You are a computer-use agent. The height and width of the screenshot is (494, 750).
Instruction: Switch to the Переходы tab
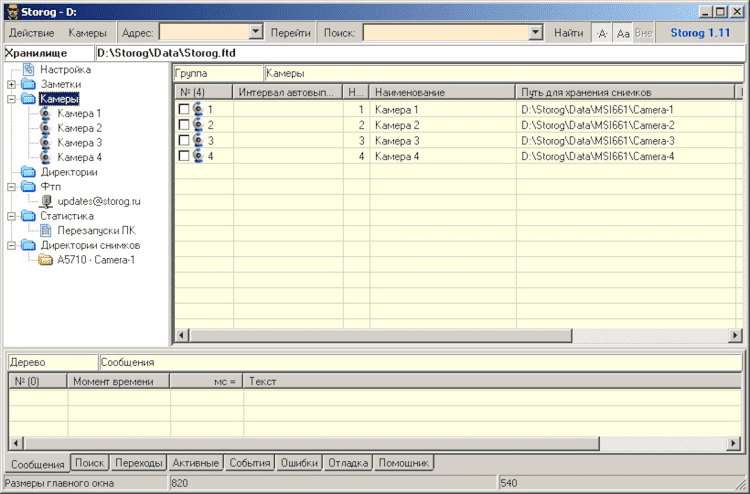pos(138,462)
